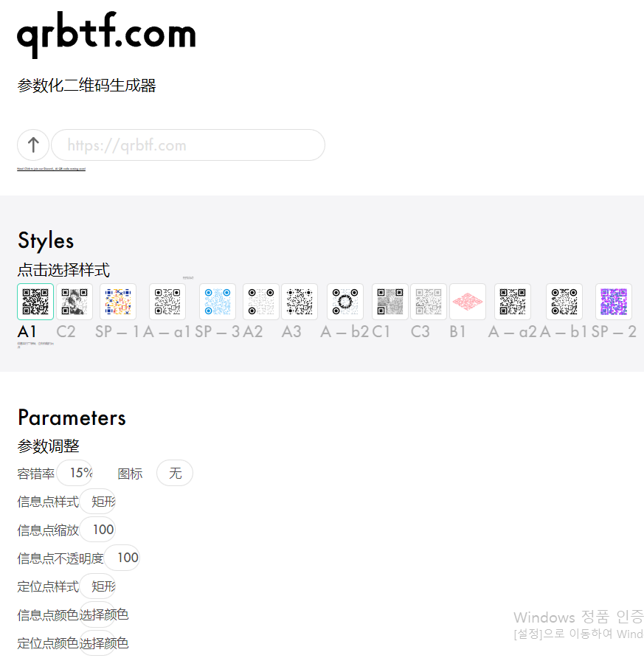Open the 图标 selector showing 无
644x658 pixels.
(x=174, y=473)
